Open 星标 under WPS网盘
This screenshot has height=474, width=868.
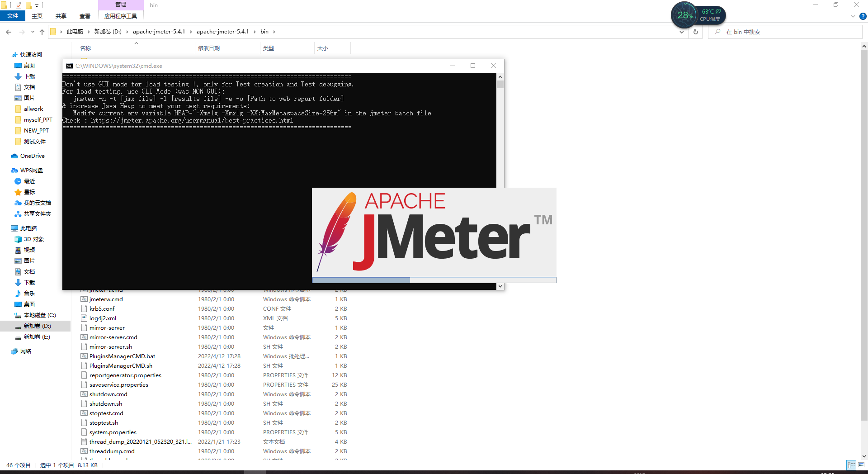[x=29, y=192]
